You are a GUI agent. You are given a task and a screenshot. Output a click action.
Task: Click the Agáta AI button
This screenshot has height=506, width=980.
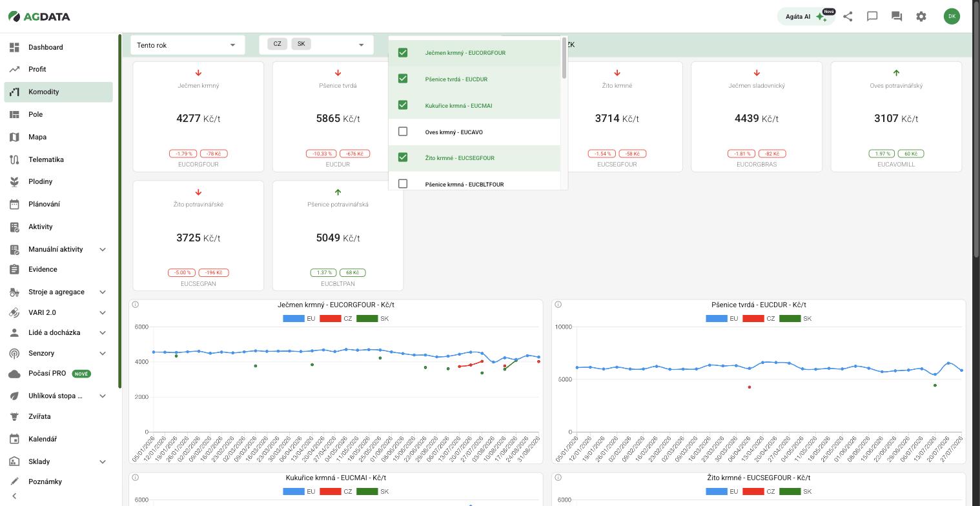(x=806, y=17)
